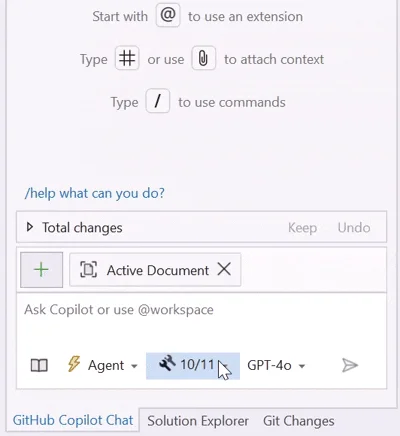Click the # context key icon
400x436 pixels.
click(x=127, y=58)
